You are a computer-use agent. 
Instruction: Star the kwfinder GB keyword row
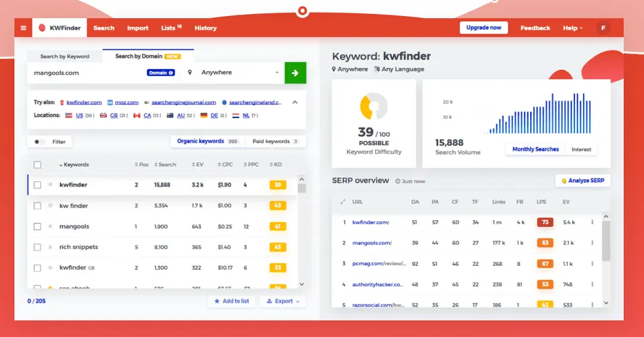[x=50, y=268]
